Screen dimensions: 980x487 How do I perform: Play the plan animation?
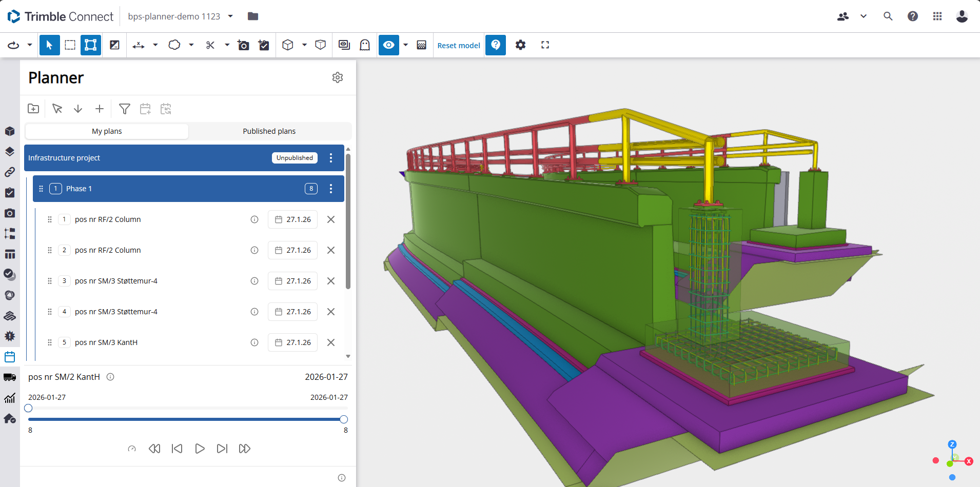tap(200, 449)
